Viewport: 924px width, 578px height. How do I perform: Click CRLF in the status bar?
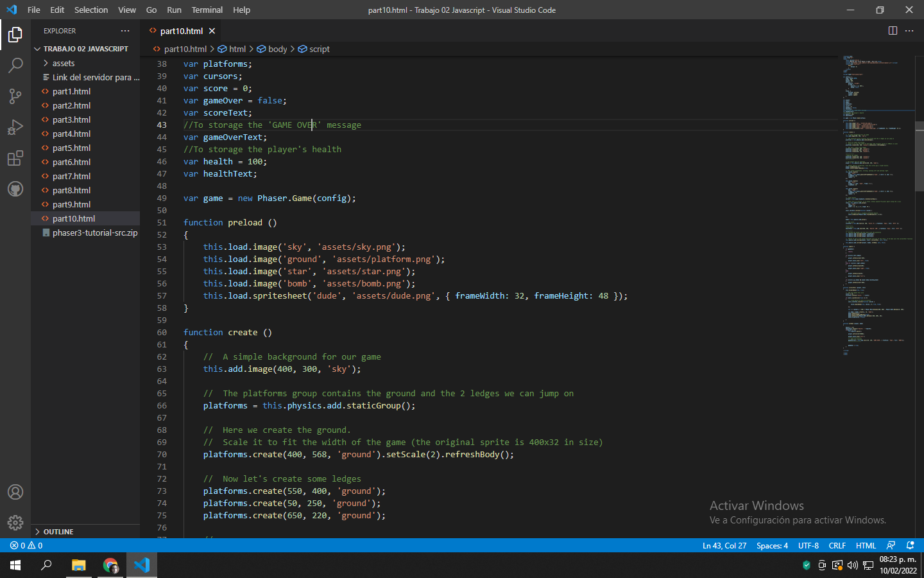pyautogui.click(x=837, y=545)
